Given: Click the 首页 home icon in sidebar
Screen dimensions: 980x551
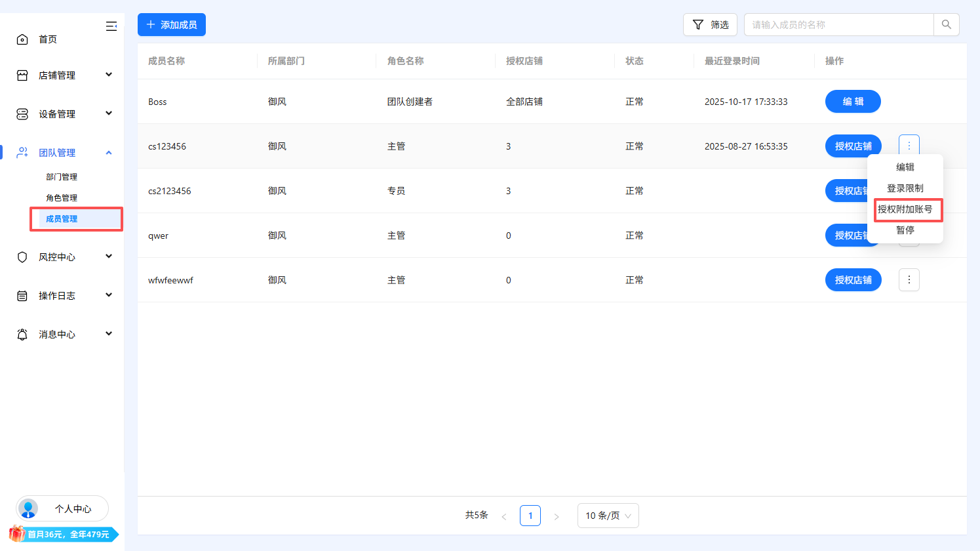Looking at the screenshot, I should tap(22, 39).
